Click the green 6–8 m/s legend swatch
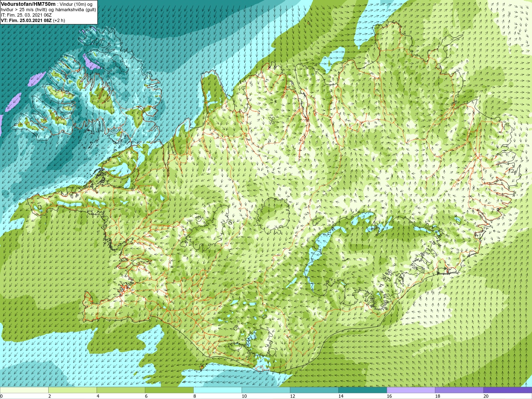Screen dimensions: 532x399 point(169,390)
